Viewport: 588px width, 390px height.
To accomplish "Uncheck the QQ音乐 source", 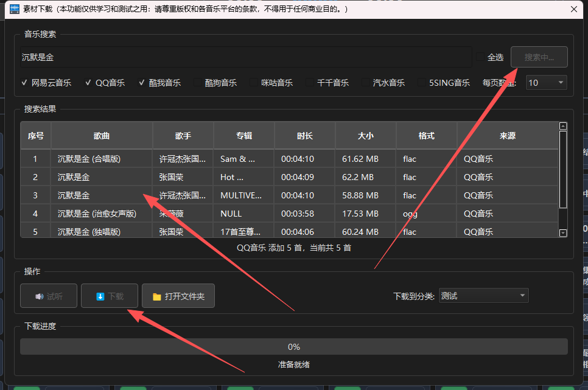I will click(88, 83).
